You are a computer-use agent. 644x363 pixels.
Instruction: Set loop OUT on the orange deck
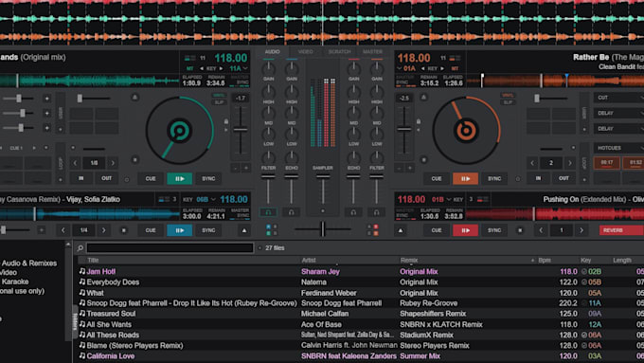563,178
